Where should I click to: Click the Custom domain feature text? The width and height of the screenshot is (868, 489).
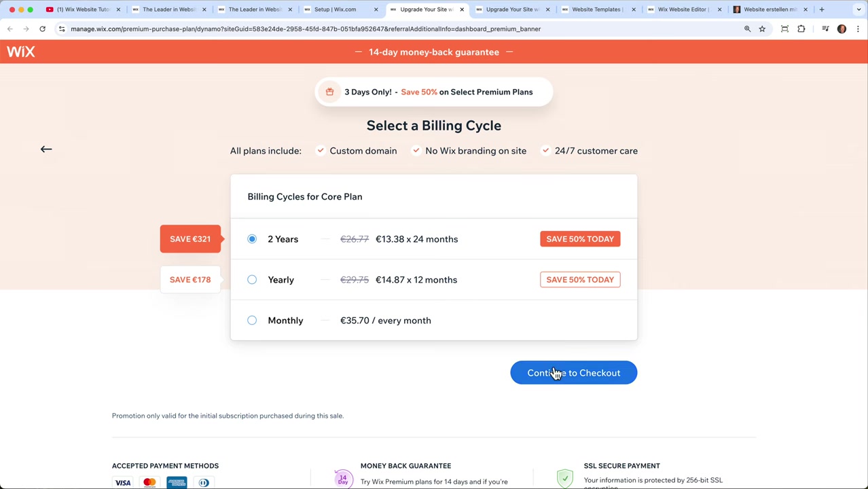[x=363, y=151]
